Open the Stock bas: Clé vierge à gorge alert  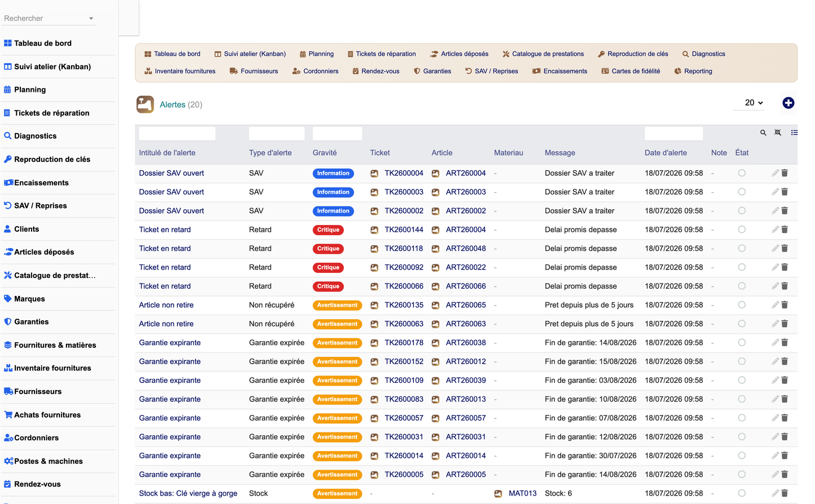click(x=188, y=493)
